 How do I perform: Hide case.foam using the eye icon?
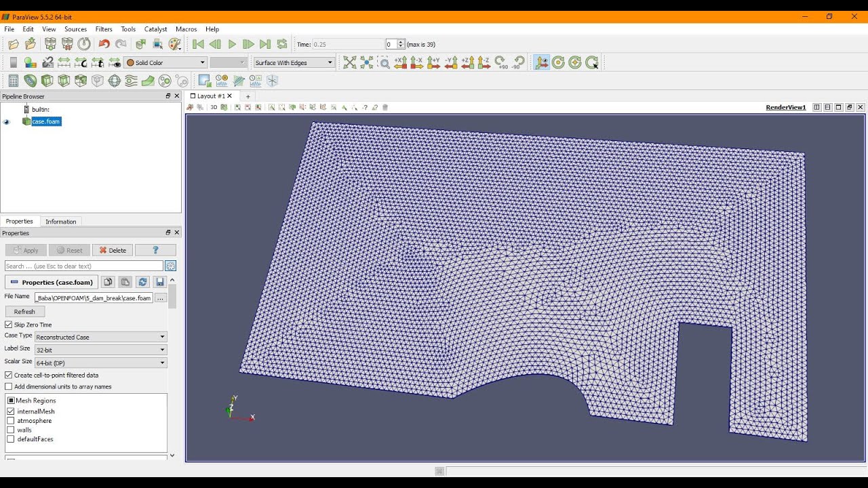pos(7,122)
